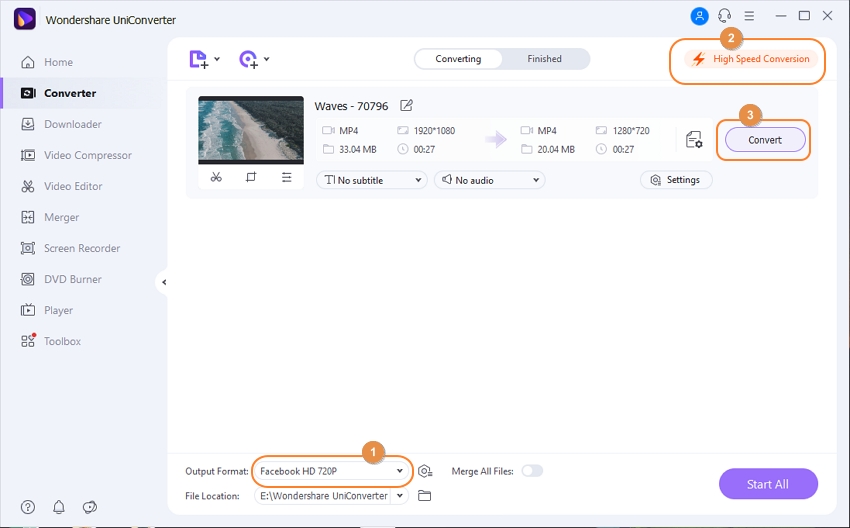Click the Toolbox grid icon
Screen dimensions: 850x528
point(28,341)
